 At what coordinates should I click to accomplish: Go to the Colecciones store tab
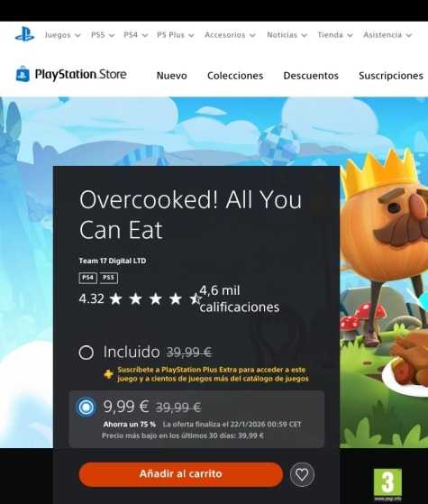235,76
